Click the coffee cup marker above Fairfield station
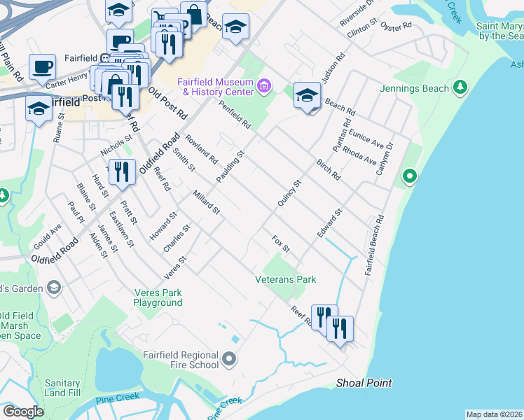524x420 pixels. 120,40
